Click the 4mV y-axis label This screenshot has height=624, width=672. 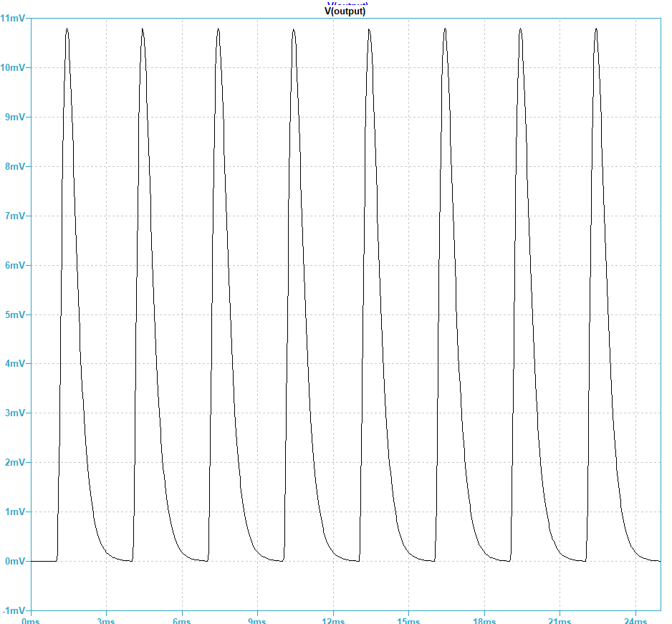15,363
